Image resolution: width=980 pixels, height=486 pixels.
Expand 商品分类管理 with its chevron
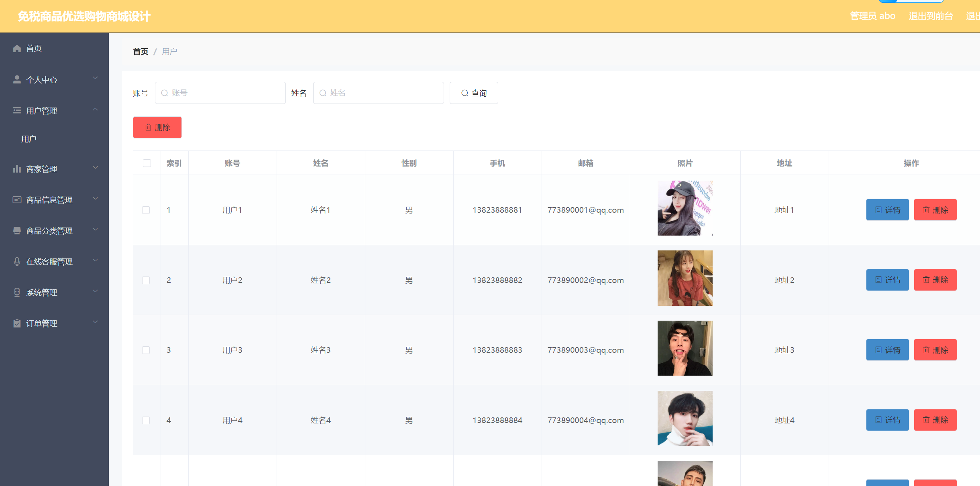(x=96, y=230)
